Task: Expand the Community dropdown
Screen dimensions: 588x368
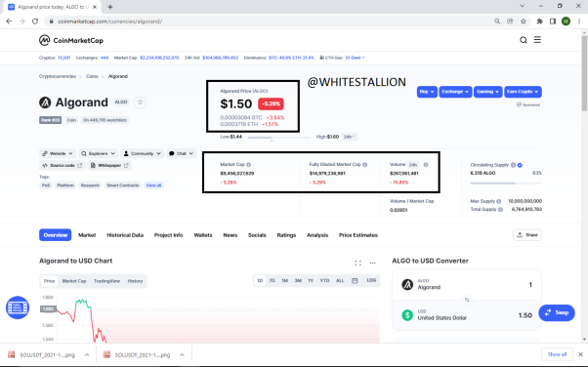Action: [x=143, y=153]
